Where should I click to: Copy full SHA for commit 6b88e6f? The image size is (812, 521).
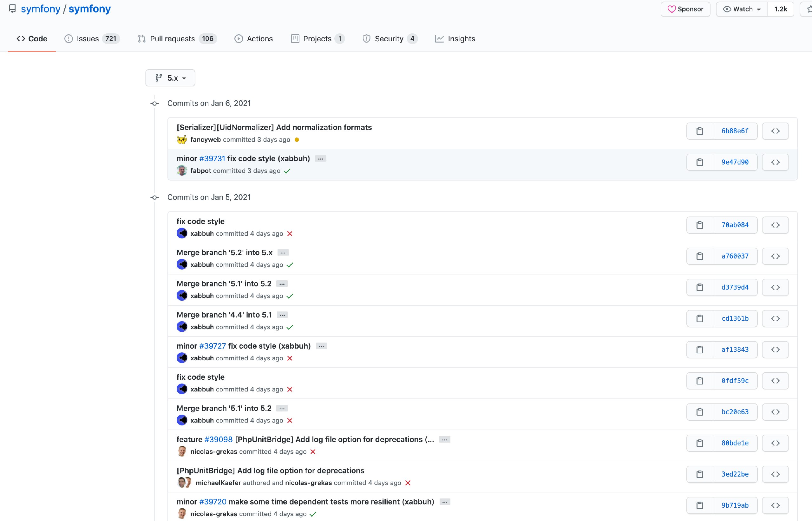pos(699,131)
